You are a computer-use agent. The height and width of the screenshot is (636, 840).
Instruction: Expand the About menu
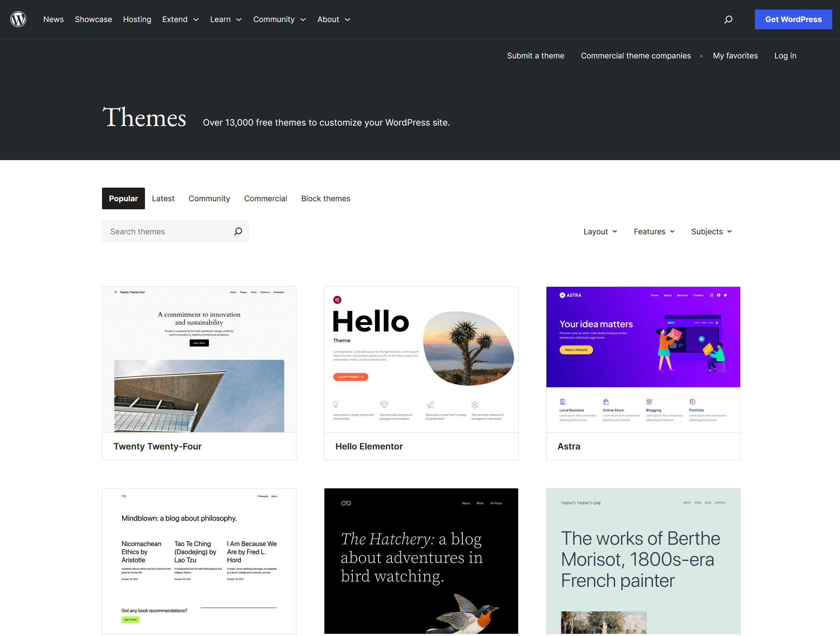point(333,19)
